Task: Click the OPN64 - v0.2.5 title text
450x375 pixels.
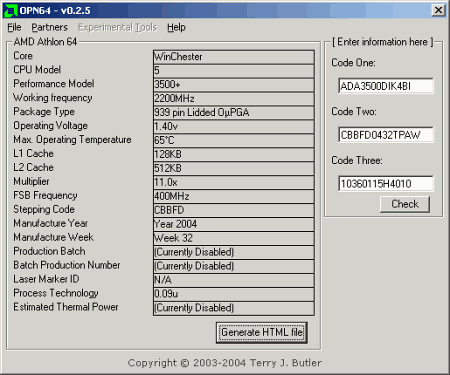Action: (x=55, y=11)
